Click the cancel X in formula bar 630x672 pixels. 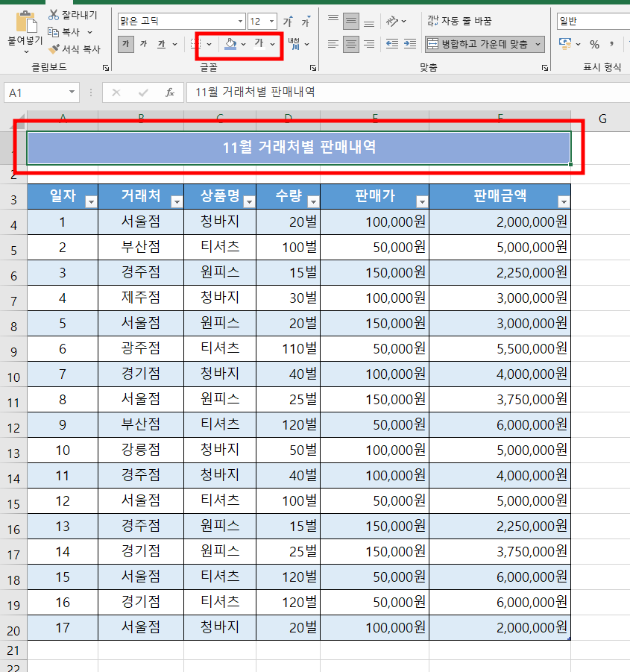[116, 92]
